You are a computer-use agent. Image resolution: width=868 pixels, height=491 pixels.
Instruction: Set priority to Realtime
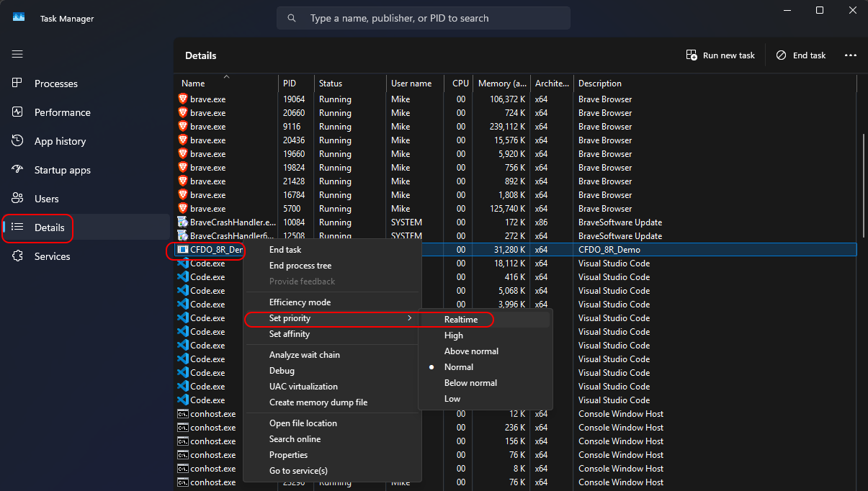461,320
